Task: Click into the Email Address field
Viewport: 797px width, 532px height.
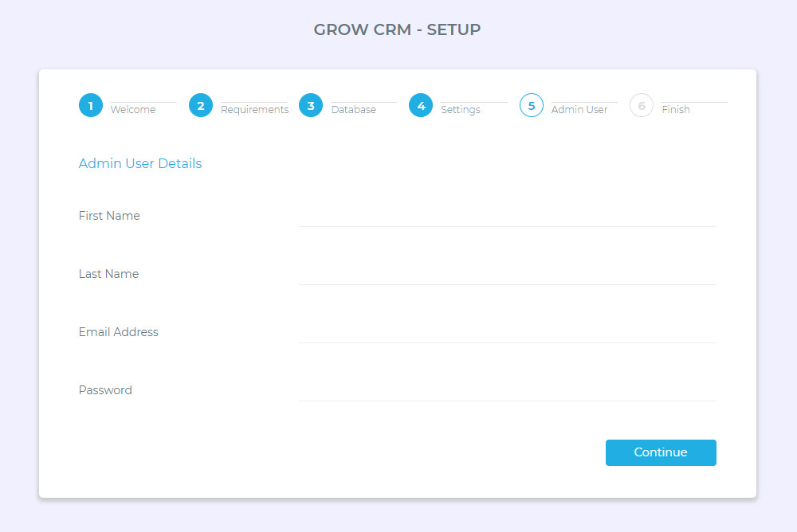Action: [x=507, y=332]
